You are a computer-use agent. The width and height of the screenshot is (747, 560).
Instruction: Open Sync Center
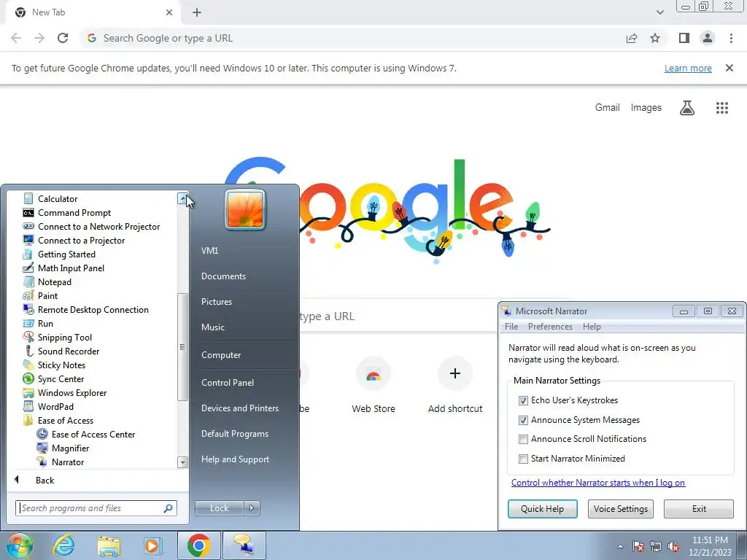pos(61,378)
